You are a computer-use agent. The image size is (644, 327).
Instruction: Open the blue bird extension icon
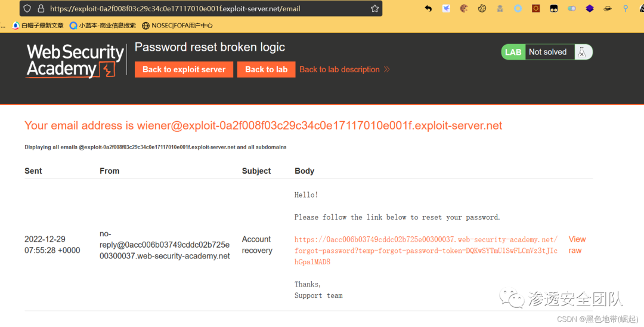(446, 8)
